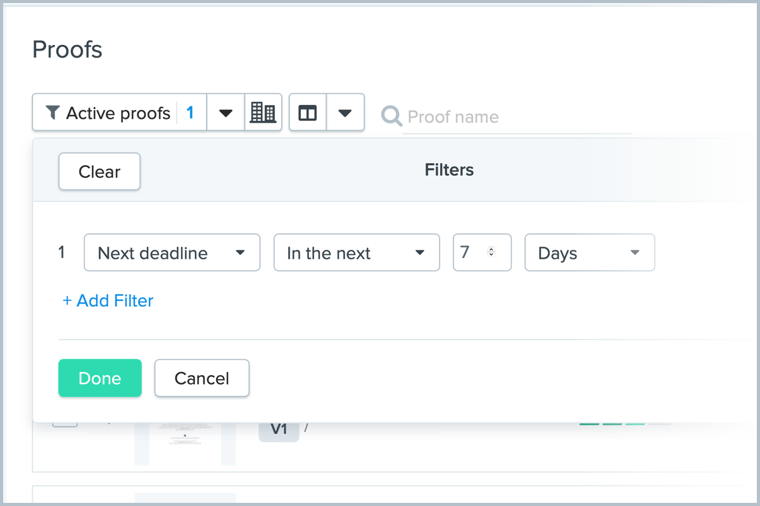Click the columns layout icon

[x=308, y=113]
